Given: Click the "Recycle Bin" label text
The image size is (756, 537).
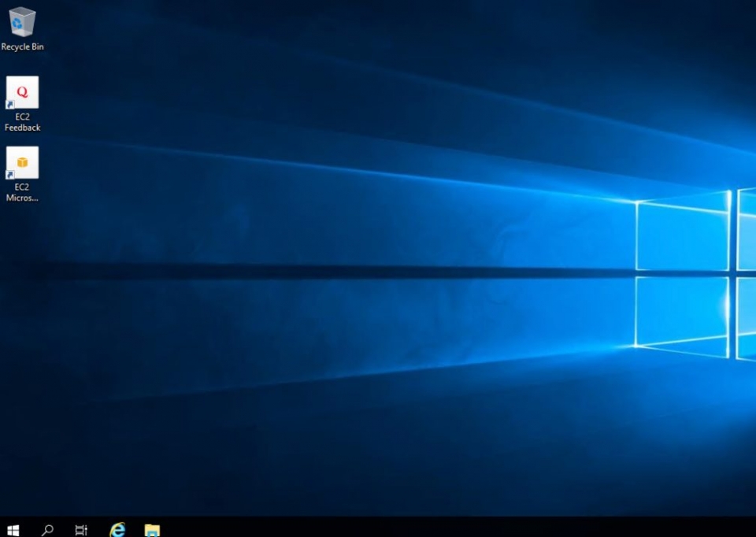Looking at the screenshot, I should (22, 46).
